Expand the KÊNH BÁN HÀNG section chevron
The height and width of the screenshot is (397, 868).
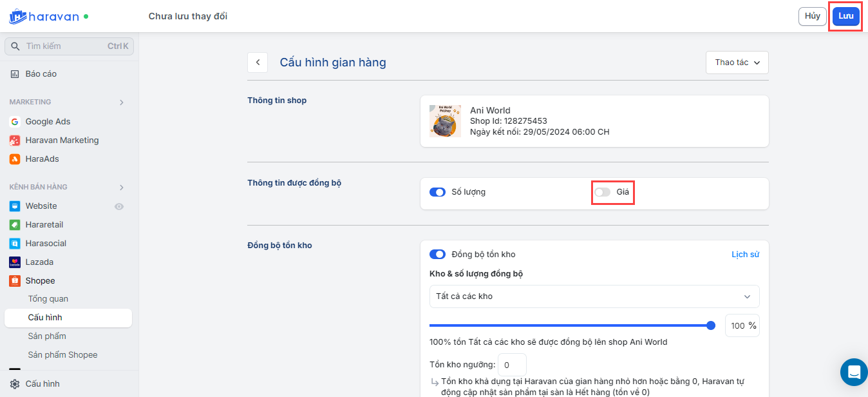pos(122,188)
